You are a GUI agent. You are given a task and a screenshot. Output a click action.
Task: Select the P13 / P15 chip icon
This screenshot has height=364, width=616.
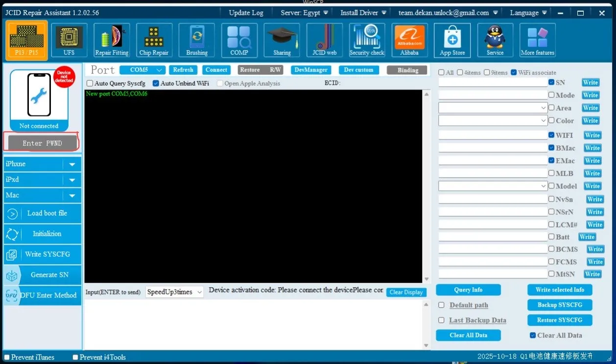coord(26,40)
